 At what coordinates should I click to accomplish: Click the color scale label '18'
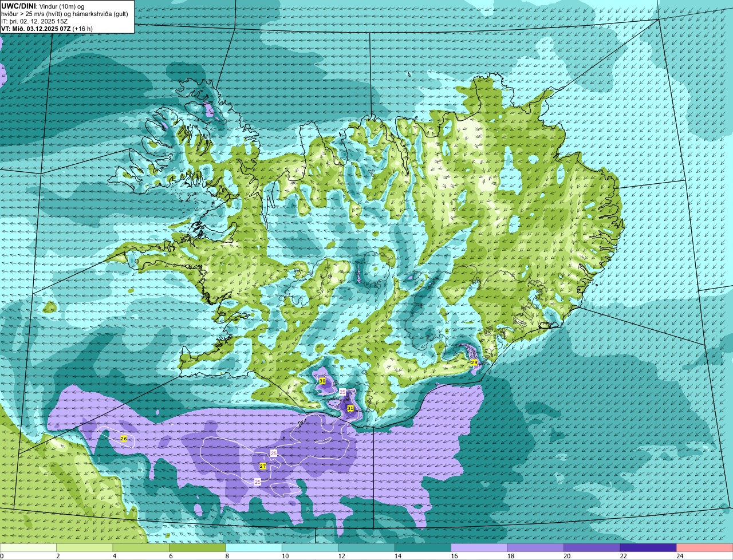click(510, 556)
